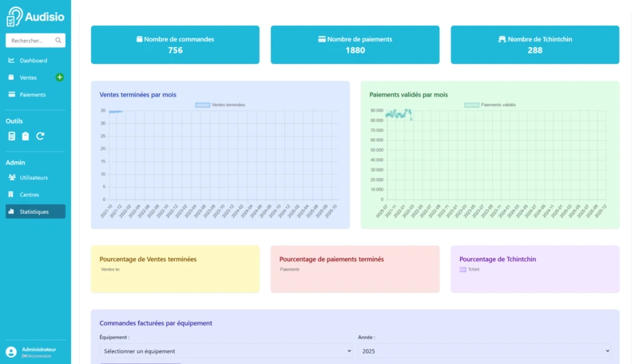Open the Sélectionner un équipement dropdown
Screen dimensions: 639x364
point(225,351)
